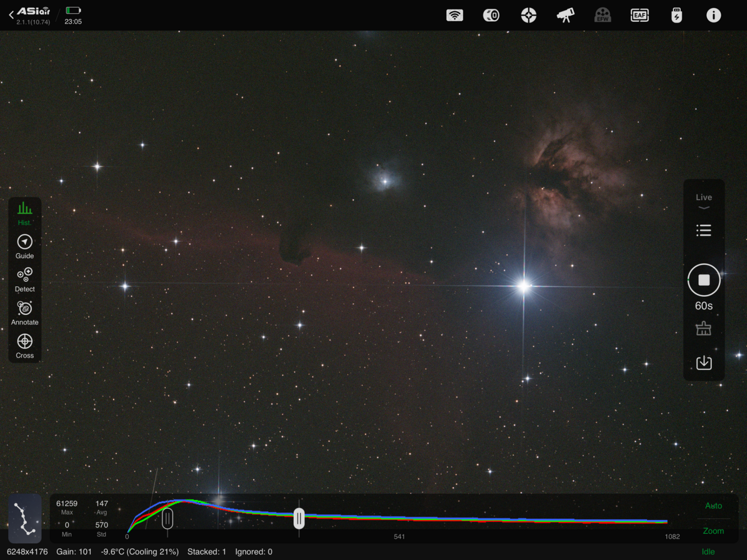Open the 60s exposure time selector
Screen dimensions: 747x560
click(x=704, y=306)
